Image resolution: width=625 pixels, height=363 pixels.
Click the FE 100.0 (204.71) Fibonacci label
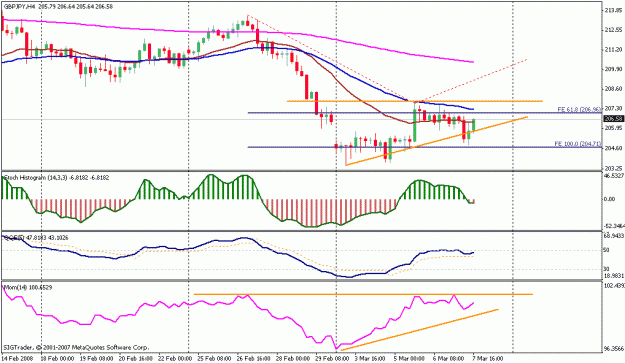point(578,144)
